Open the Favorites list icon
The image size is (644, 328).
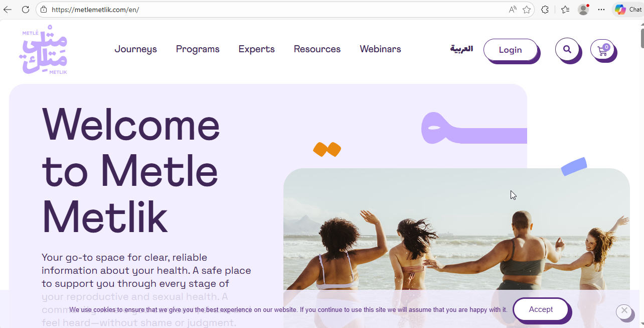pos(565,10)
